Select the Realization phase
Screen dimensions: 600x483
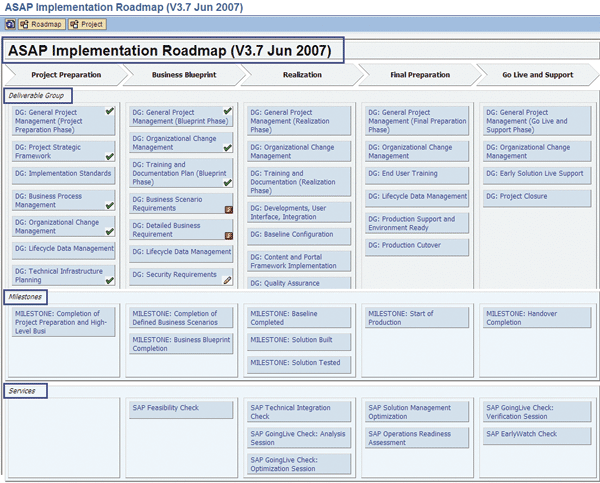coord(302,75)
